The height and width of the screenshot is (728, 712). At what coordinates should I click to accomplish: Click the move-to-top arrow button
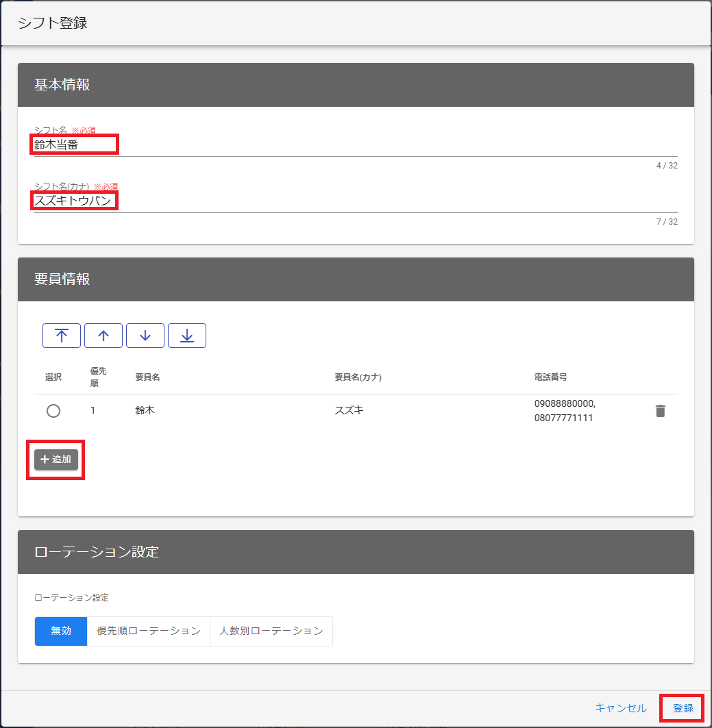(x=62, y=336)
